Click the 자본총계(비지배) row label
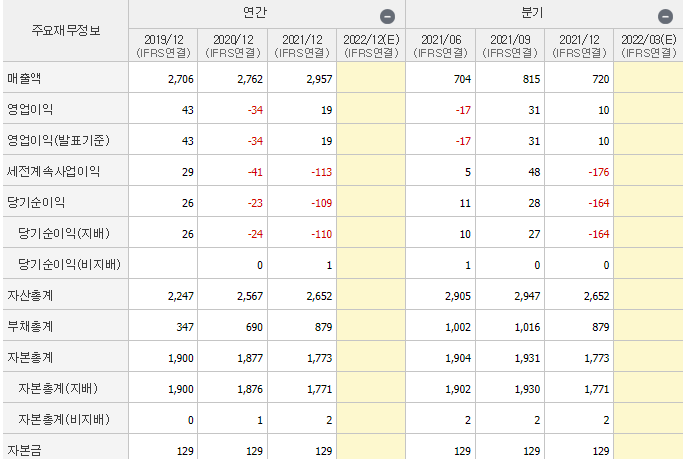Screen dimensions: 687x459 [x=64, y=419]
